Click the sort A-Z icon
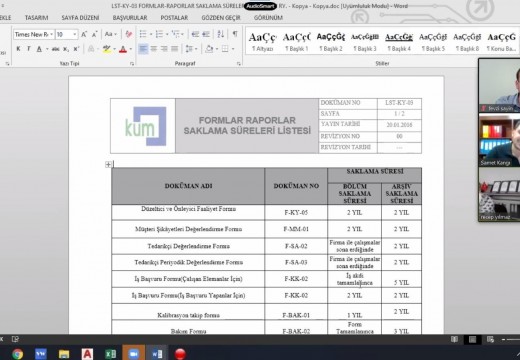 [220, 34]
